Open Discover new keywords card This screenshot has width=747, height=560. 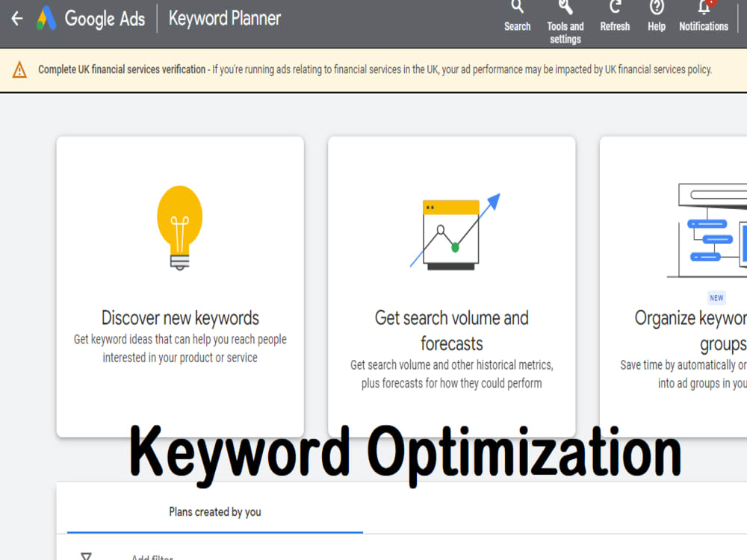[180, 287]
